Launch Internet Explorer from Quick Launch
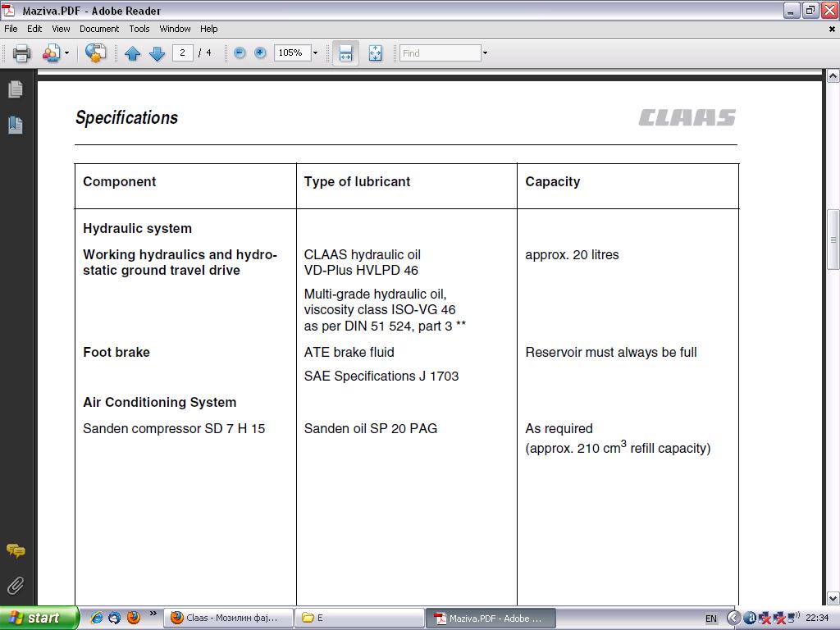Screen dimensions: 840x630 [x=97, y=618]
